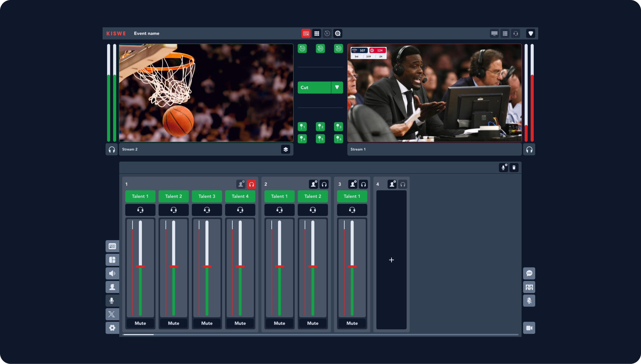
Task: Open the replay clock icon in header
Action: click(x=327, y=34)
